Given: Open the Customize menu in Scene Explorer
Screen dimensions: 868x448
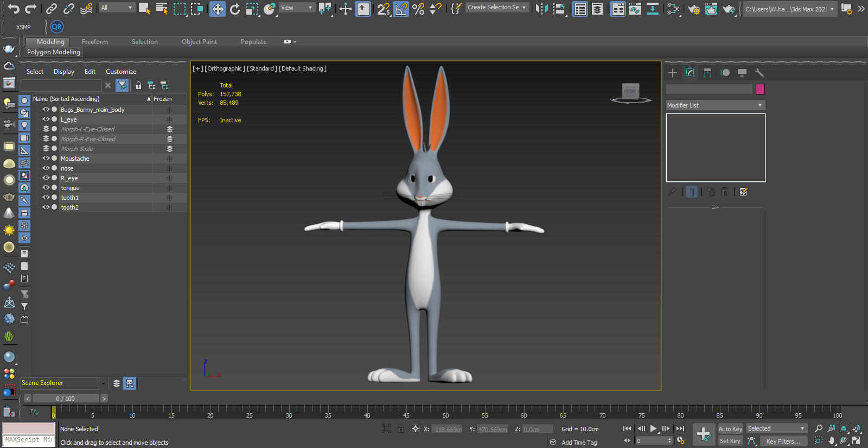Looking at the screenshot, I should [x=121, y=72].
